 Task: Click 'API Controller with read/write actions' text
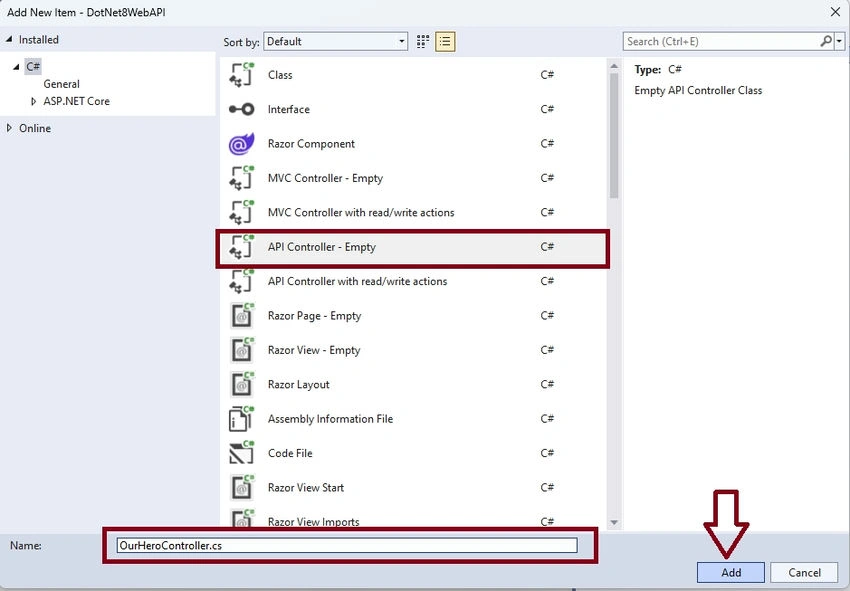(x=357, y=281)
